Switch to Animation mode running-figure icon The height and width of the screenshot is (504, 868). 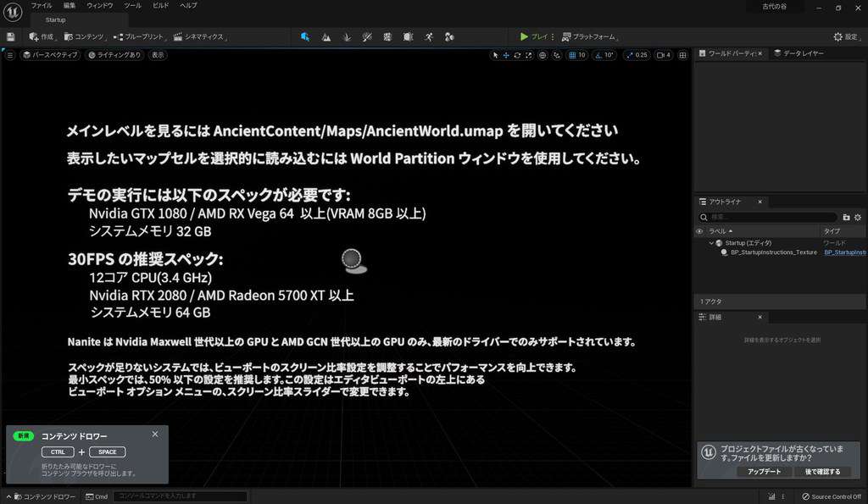(428, 36)
